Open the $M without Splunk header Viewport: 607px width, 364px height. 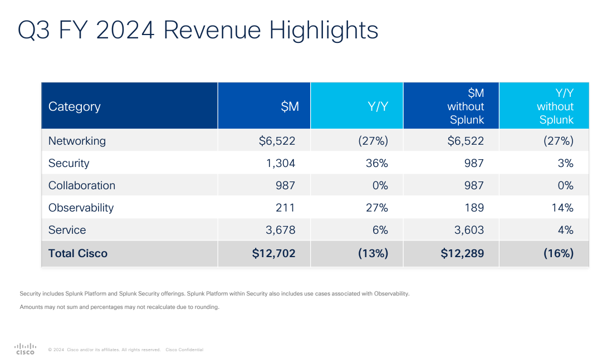[466, 106]
